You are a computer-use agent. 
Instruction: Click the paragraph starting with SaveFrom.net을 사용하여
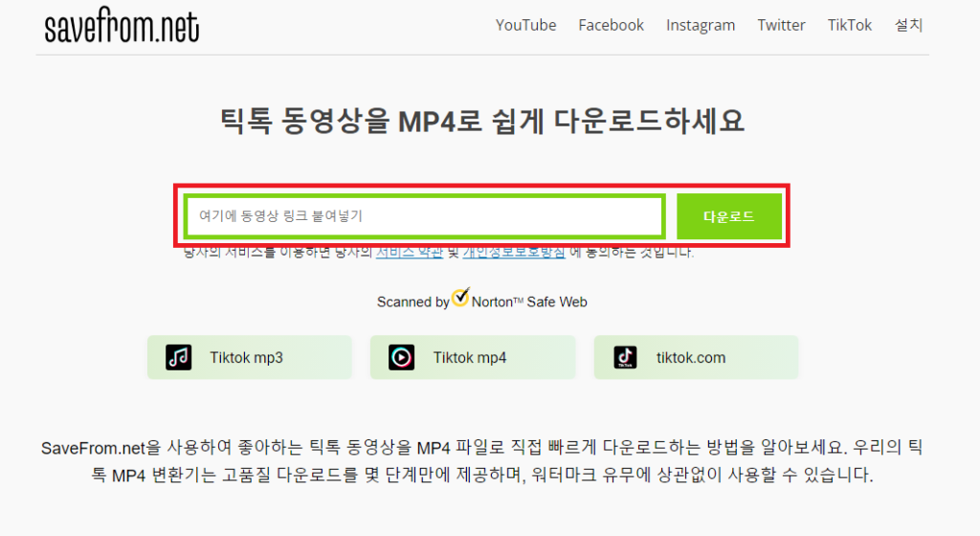point(482,461)
